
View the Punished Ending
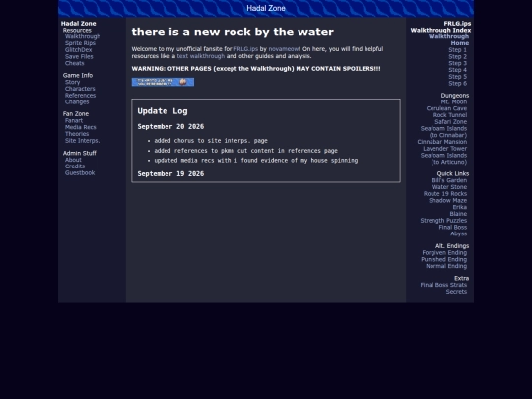(x=443, y=259)
